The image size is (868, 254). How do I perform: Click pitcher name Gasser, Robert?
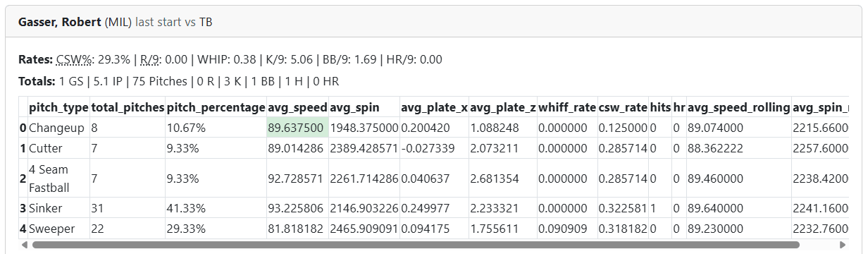(59, 22)
